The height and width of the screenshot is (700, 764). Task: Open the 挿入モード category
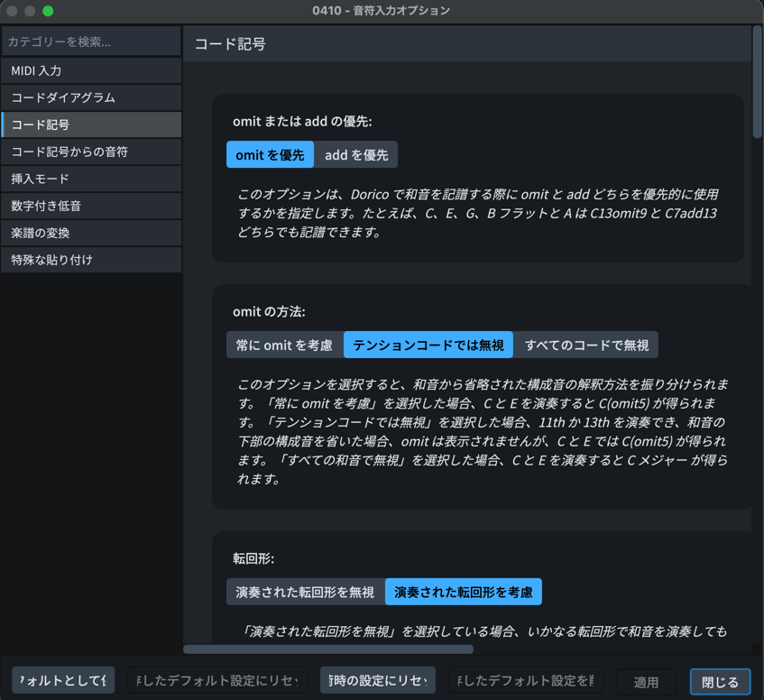point(91,179)
